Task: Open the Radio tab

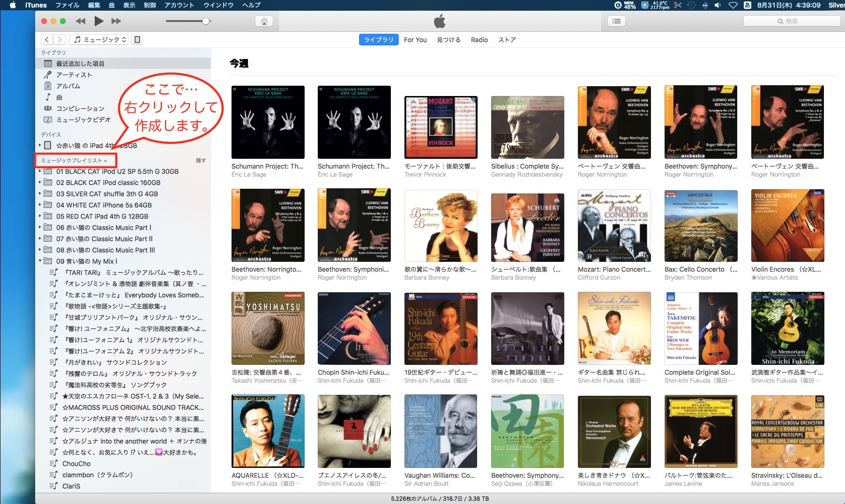Action: (479, 40)
